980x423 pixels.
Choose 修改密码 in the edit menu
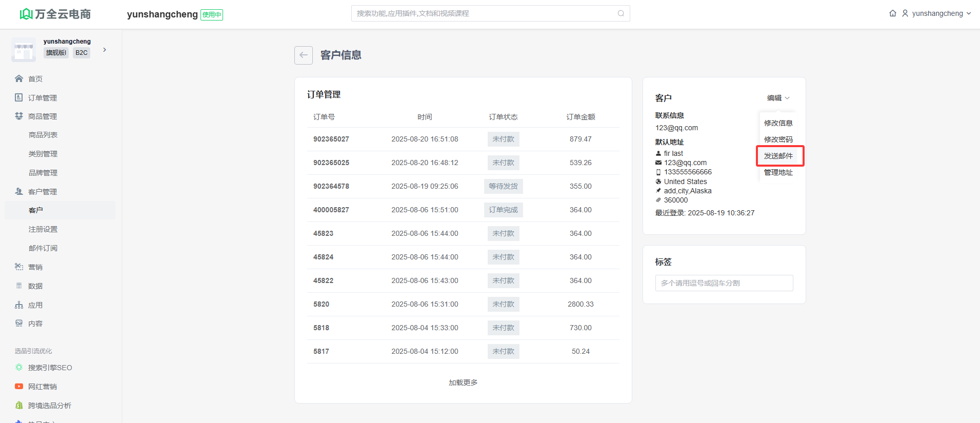click(x=778, y=139)
